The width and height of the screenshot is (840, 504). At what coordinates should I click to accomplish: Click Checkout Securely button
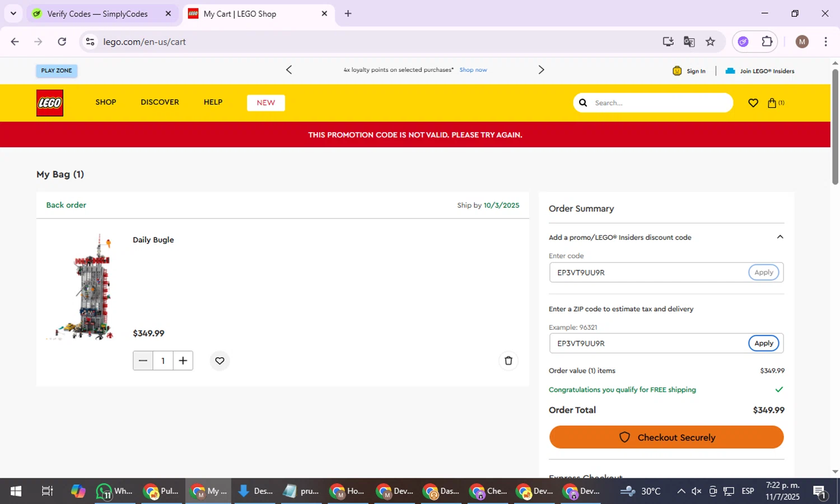tap(666, 437)
